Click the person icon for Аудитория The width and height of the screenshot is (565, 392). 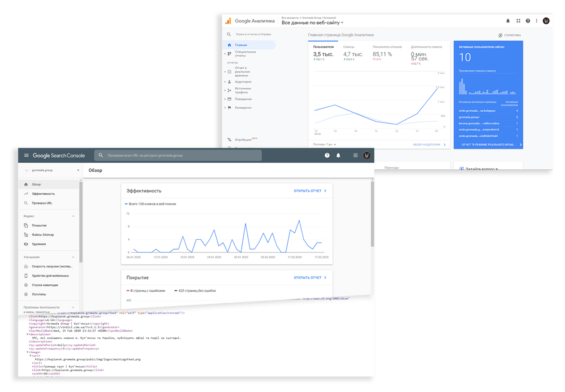pos(230,82)
